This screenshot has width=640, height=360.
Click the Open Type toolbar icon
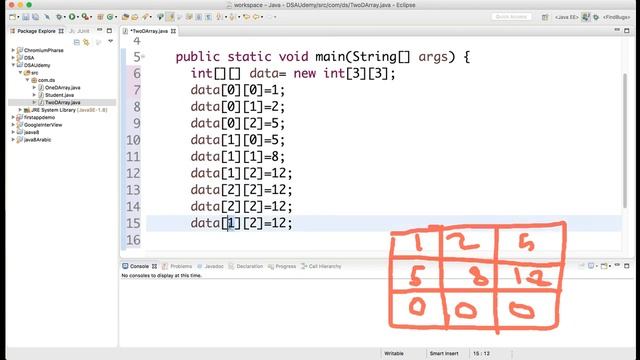click(x=125, y=17)
